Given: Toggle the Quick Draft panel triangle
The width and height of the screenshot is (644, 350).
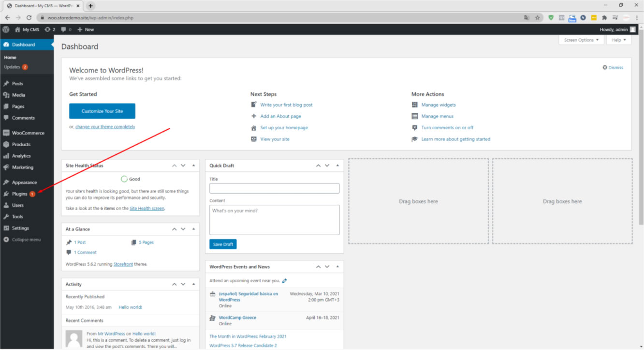Looking at the screenshot, I should point(338,166).
